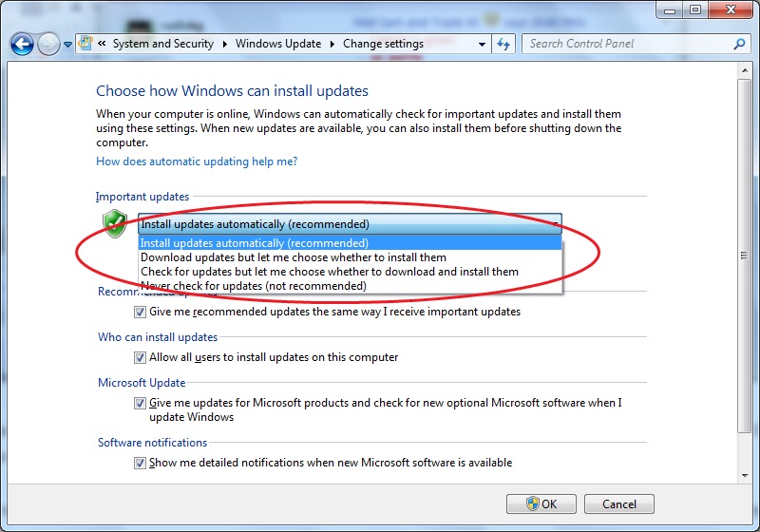Toggle 'Show me detailed notifications' checkbox
Screen dimensions: 760x532
[x=140, y=464]
